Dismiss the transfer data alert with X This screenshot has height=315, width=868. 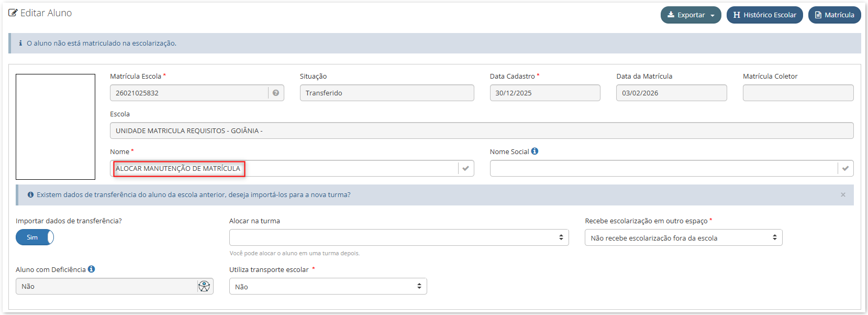click(x=843, y=194)
